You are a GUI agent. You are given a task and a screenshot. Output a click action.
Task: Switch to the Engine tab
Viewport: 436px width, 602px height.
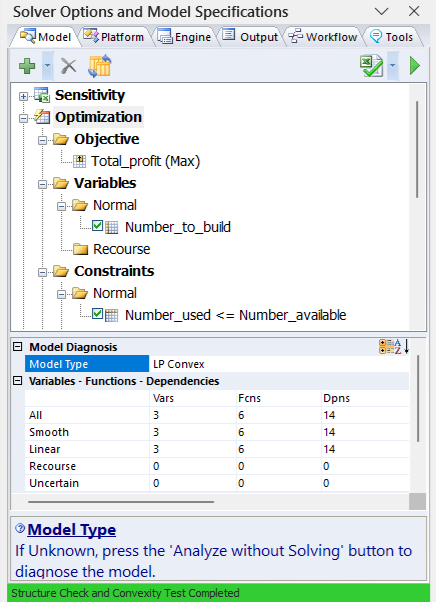coord(185,37)
